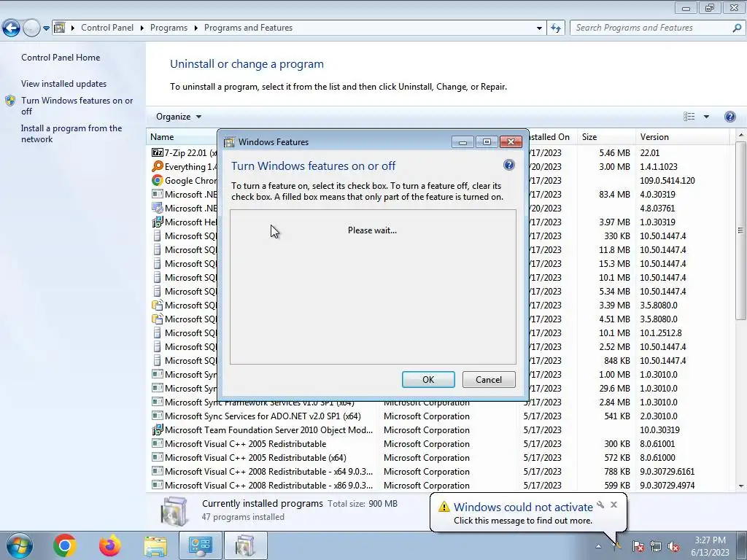Select the 7-Zip 22.01 program icon

(x=158, y=152)
